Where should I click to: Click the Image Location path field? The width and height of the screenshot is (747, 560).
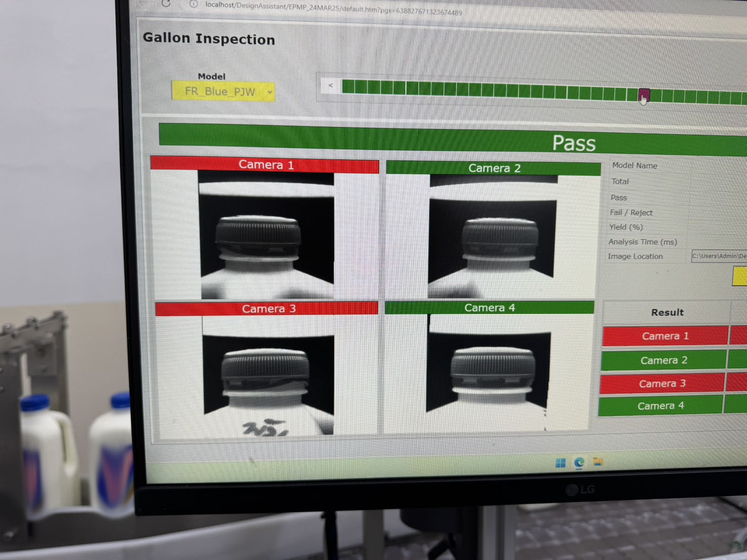click(x=718, y=256)
